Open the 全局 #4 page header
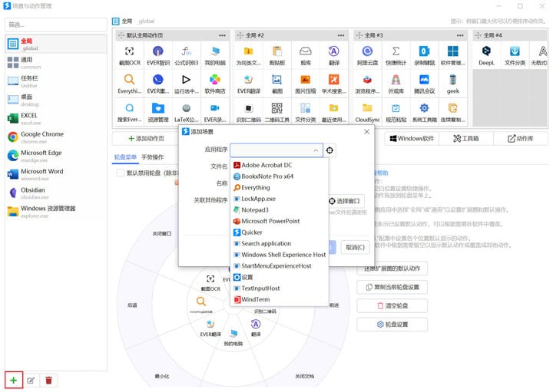The height and width of the screenshot is (392, 553). click(x=510, y=35)
